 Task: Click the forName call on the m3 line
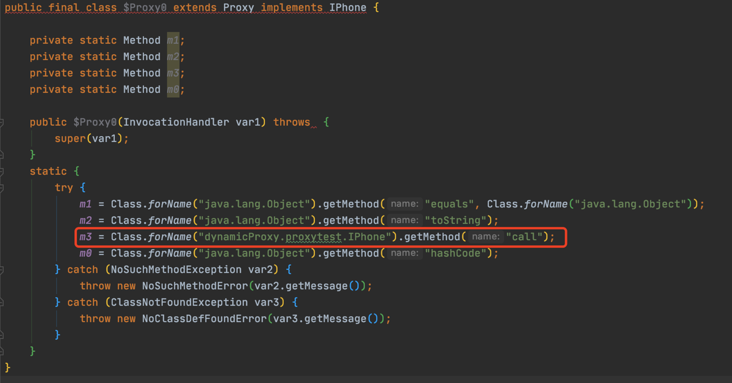click(x=169, y=237)
